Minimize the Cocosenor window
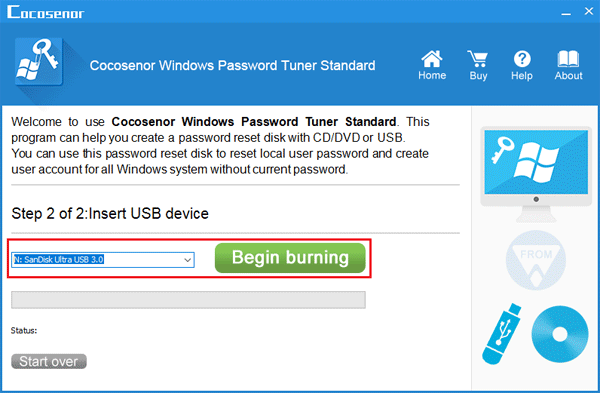Screen dimensions: 600x393 pos(566,13)
